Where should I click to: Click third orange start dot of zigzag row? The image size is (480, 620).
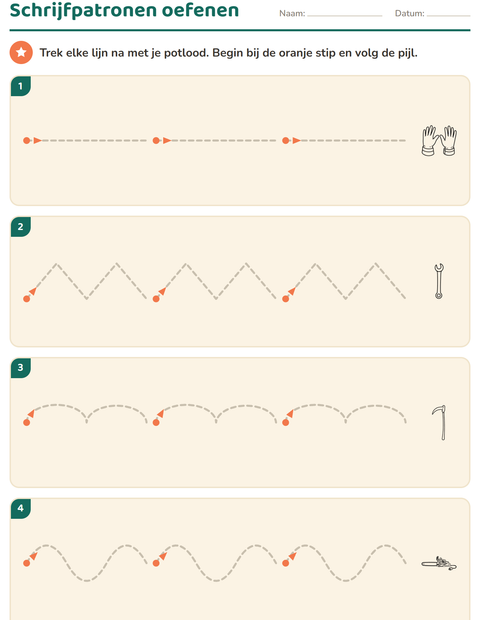[286, 299]
